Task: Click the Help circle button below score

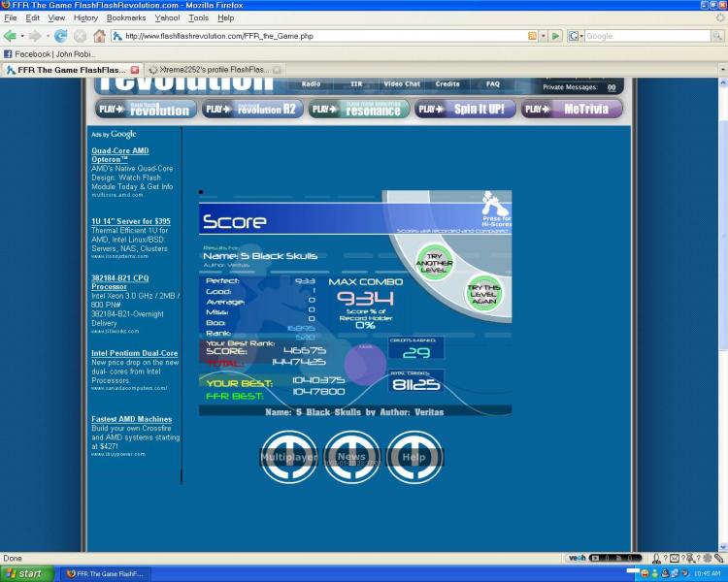Action: pos(414,457)
